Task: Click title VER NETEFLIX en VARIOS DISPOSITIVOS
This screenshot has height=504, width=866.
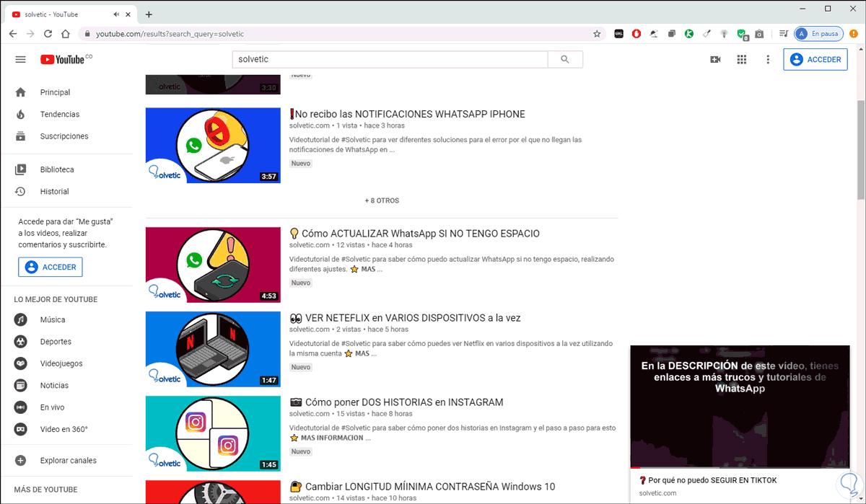Action: click(405, 318)
